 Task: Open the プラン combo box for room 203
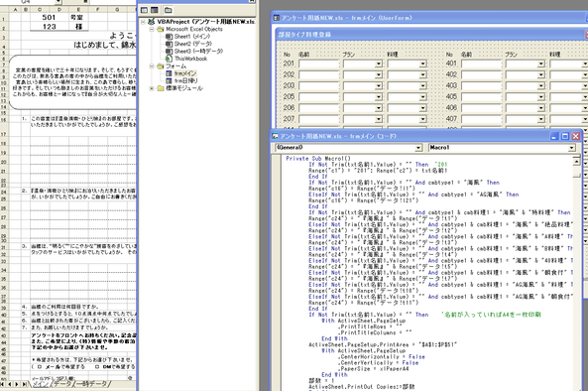379,86
